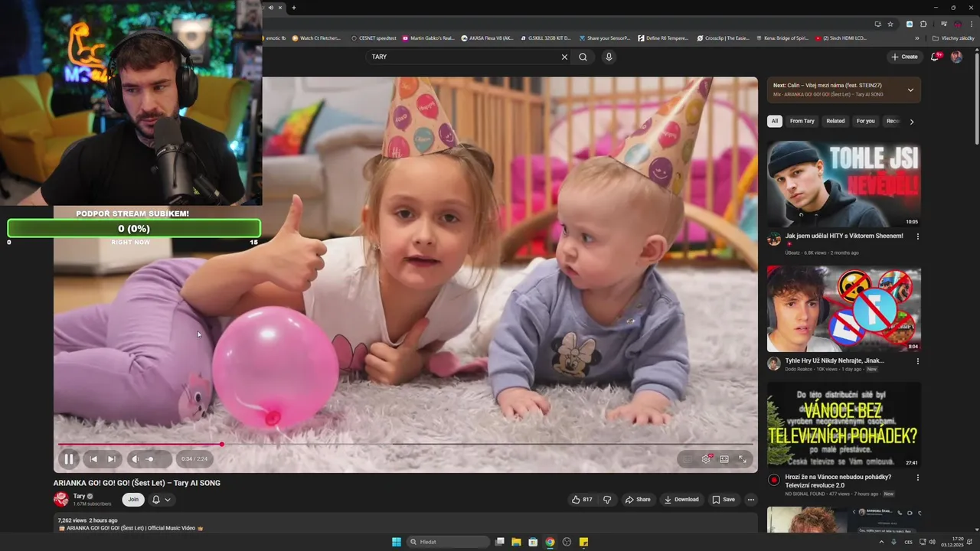This screenshot has height=551, width=980.
Task: Seek along the red video progress bar
Action: pos(406,444)
